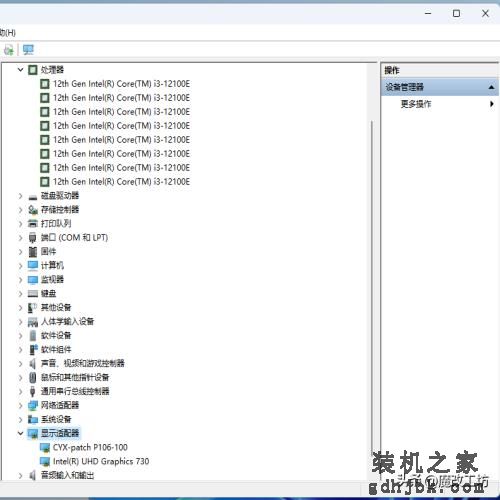Expand the 固件 firmware node
Screen dimensions: 500x500
(x=20, y=252)
